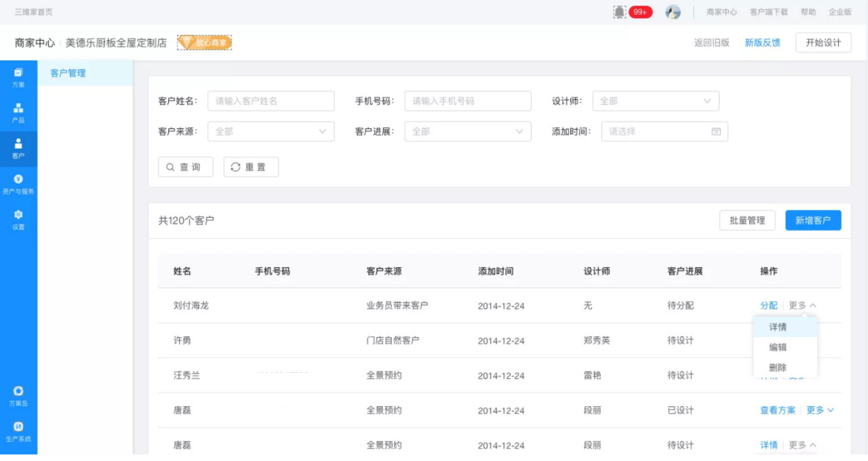Viewport: 868px width, 461px height.
Task: Click the 客户姓名 input field
Action: click(271, 101)
